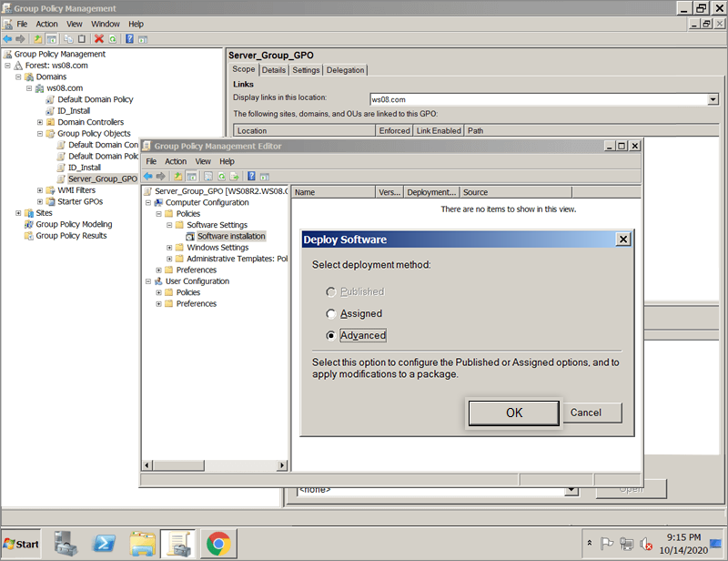728x561 pixels.
Task: Switch to the Delegation tab
Action: point(345,70)
